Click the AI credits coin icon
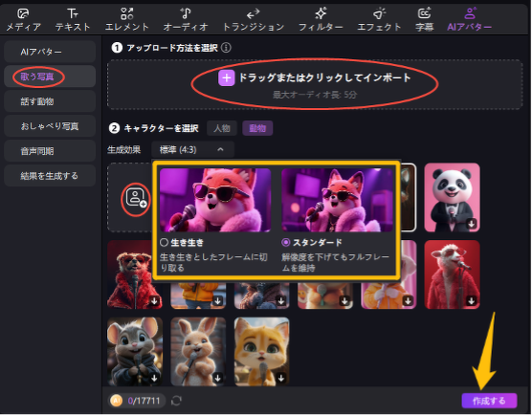Image resolution: width=532 pixels, height=415 pixels. pyautogui.click(x=117, y=401)
